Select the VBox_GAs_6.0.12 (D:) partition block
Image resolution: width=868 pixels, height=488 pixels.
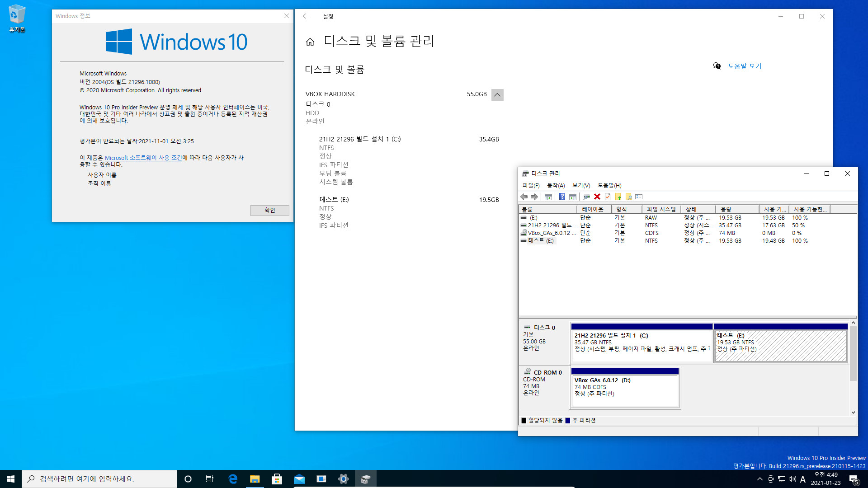pyautogui.click(x=625, y=388)
